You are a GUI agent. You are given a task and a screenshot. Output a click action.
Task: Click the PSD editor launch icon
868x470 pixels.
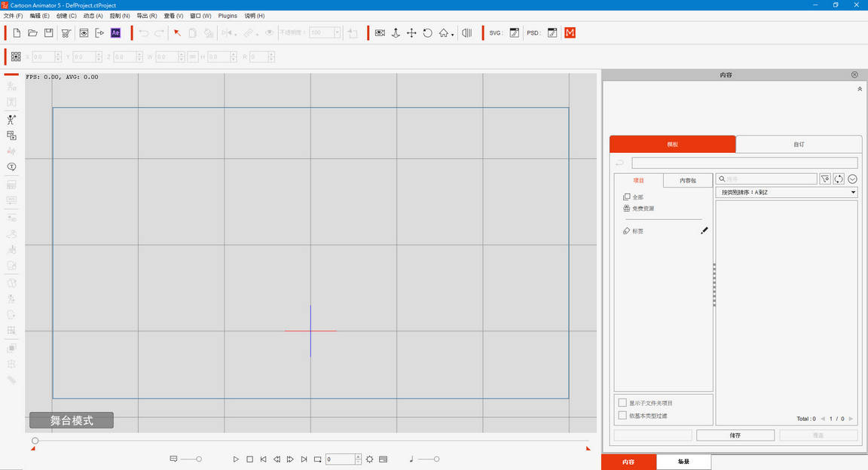(552, 33)
